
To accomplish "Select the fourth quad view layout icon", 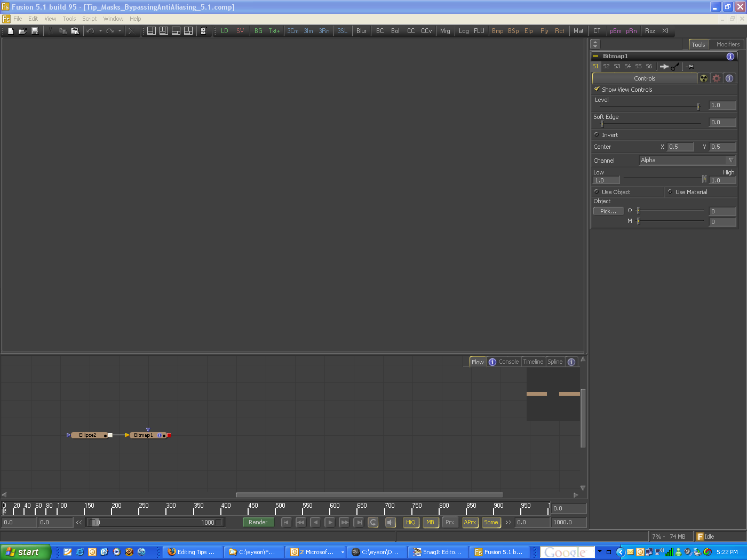I will click(188, 31).
